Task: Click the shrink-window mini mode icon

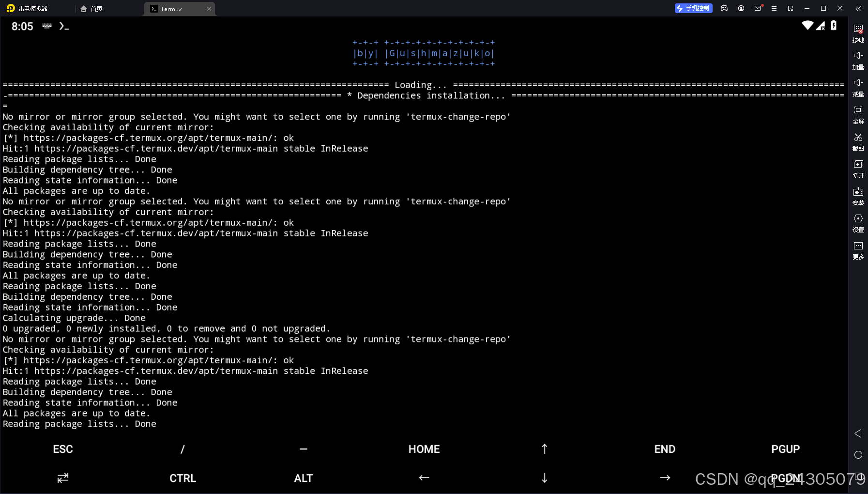Action: click(x=791, y=8)
